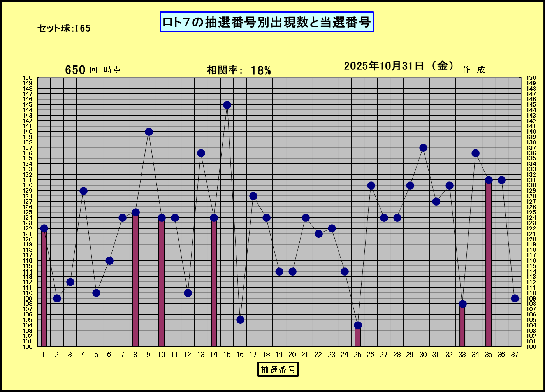The image size is (545, 392).
Task: Select the 相関率 18% text
Action: pos(239,70)
